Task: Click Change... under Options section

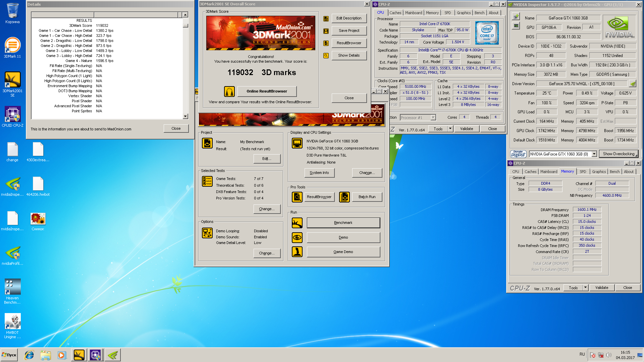Action: point(267,253)
